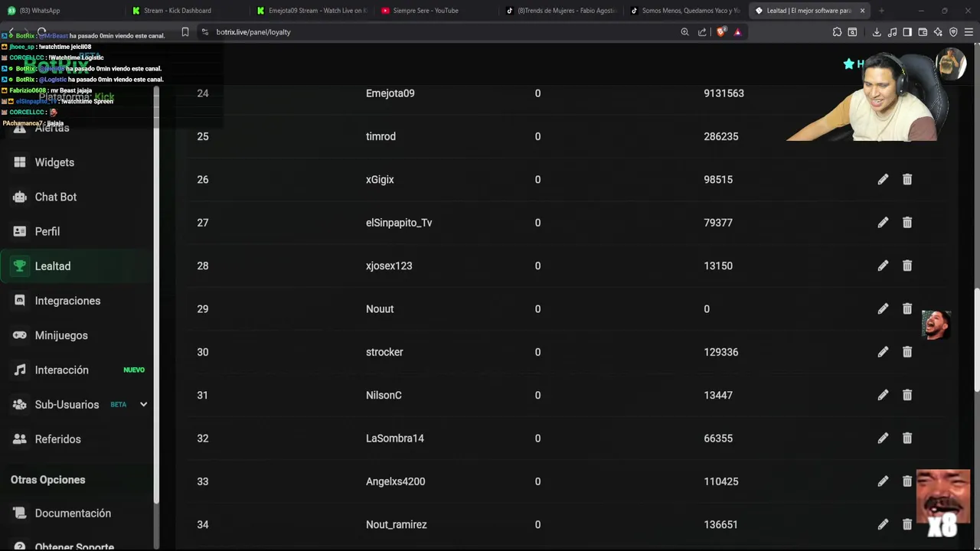Delete strocker row via trash icon
The width and height of the screenshot is (980, 551).
click(x=907, y=352)
